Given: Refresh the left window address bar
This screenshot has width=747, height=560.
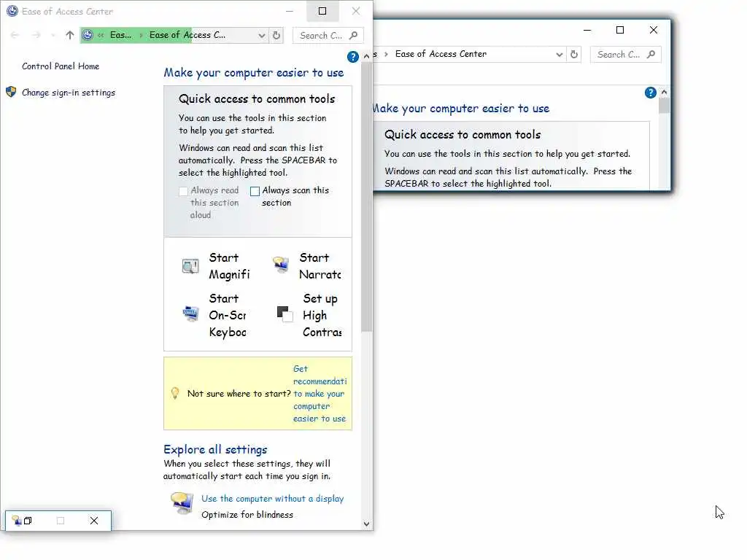Looking at the screenshot, I should pyautogui.click(x=276, y=35).
